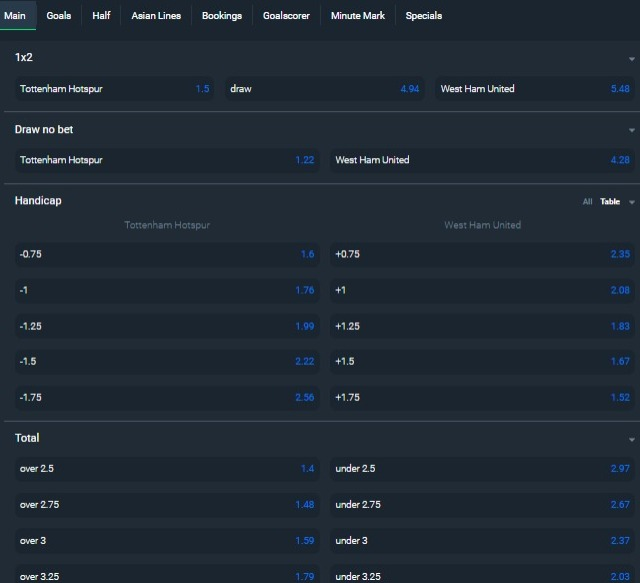Choose handicap +1.5 at 1.67
640x583 pixels.
pyautogui.click(x=482, y=362)
